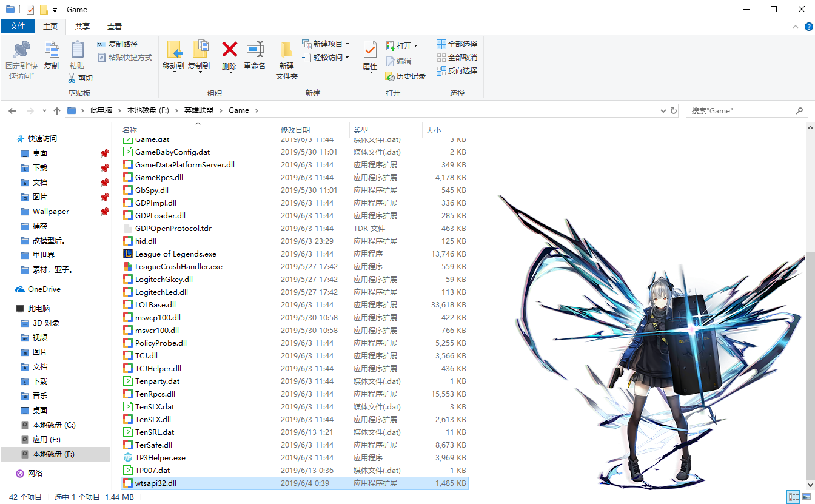Select OneDrive in navigation pane
815x504 pixels.
[x=44, y=289]
